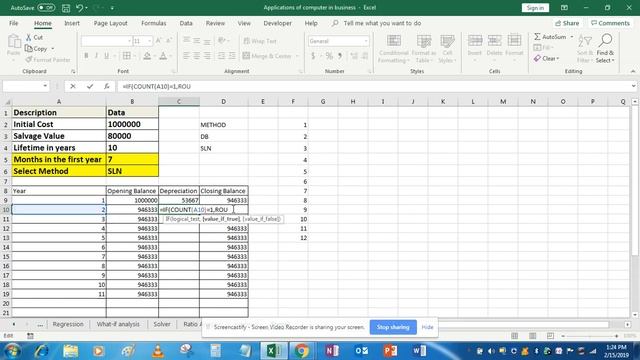Click AutoSum sigma icon

click(537, 37)
